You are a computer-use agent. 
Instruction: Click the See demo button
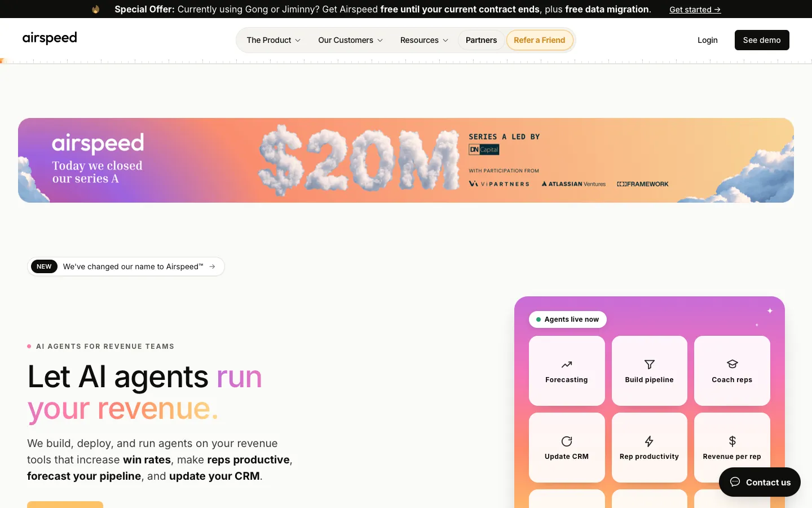point(762,40)
